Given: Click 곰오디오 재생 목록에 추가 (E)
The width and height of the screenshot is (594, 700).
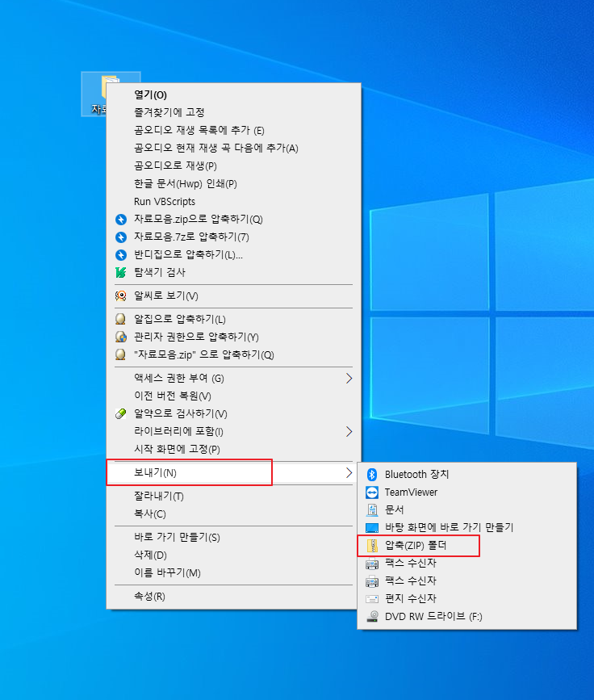Looking at the screenshot, I should click(x=234, y=130).
